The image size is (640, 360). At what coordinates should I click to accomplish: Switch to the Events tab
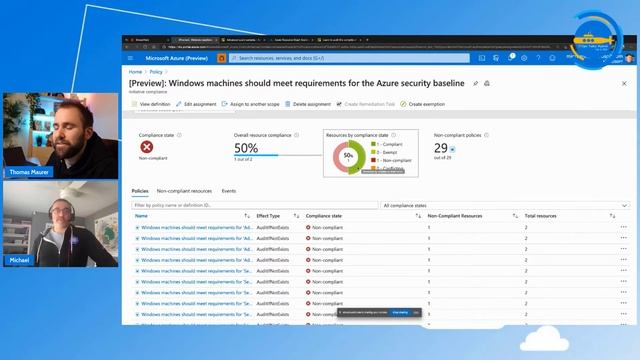pos(229,191)
